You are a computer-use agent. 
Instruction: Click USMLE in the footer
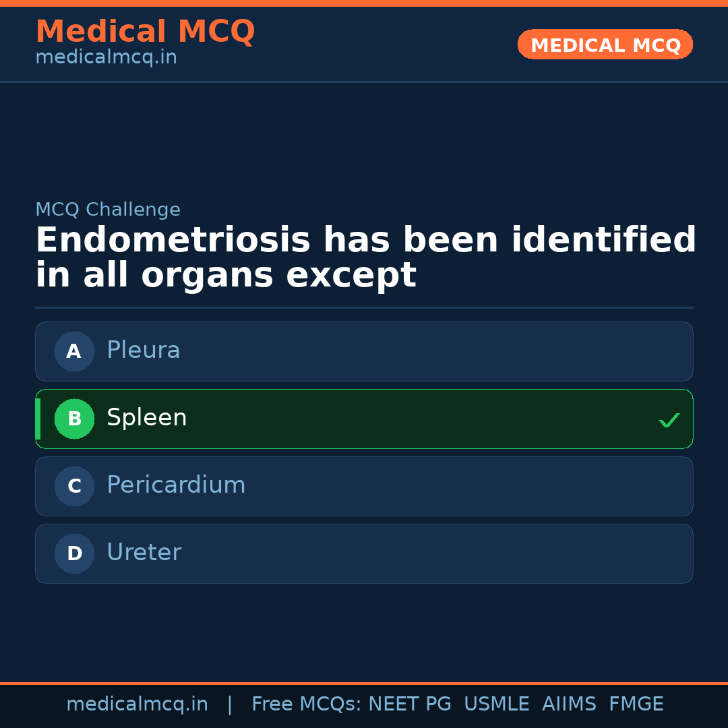click(496, 704)
